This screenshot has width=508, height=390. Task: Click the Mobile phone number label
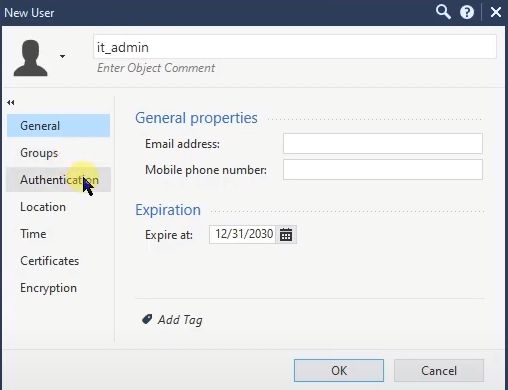click(206, 170)
